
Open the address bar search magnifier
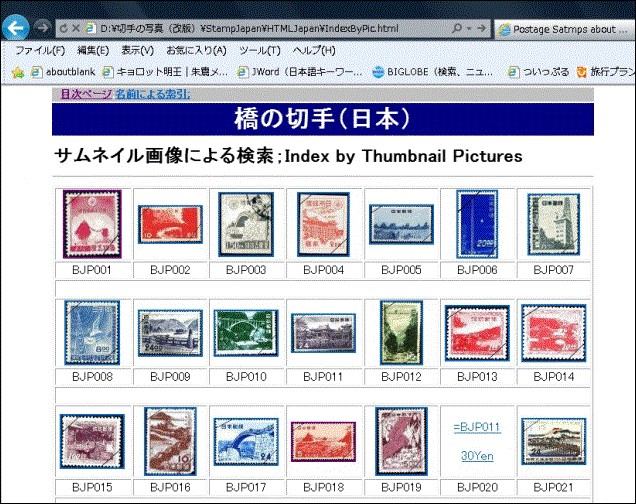tap(457, 28)
